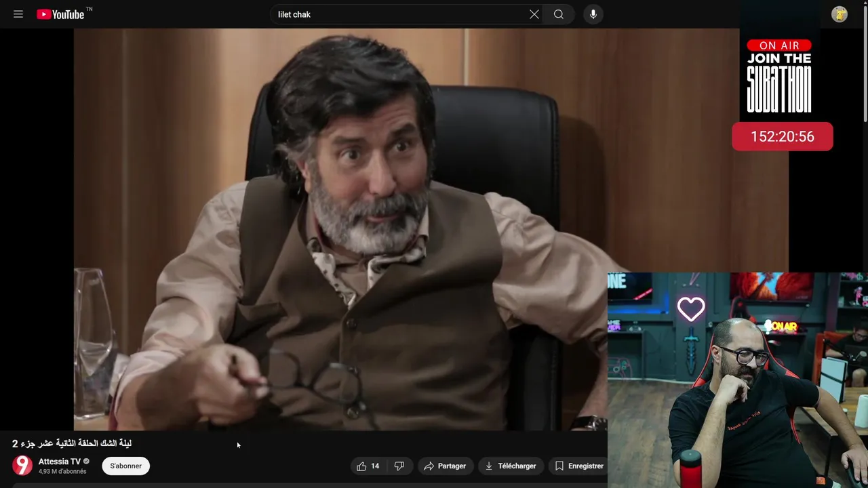Click the magnifier search button
Viewport: 868px width, 488px height.
tap(559, 14)
